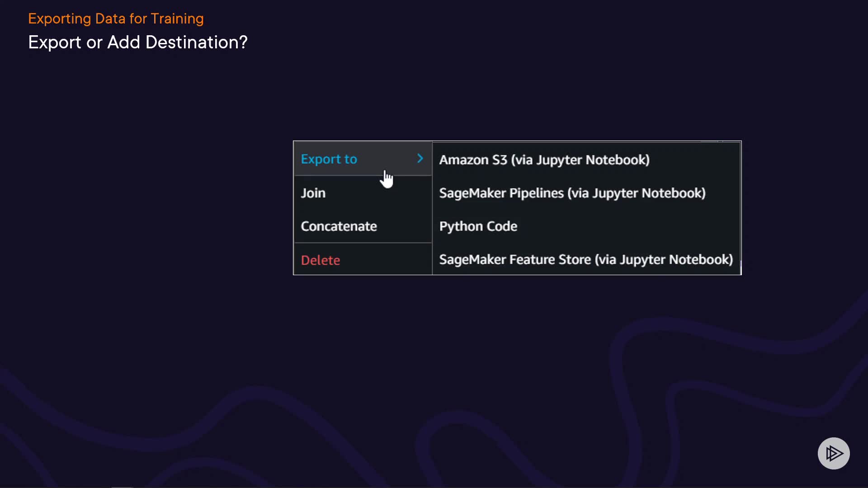Open the Export to menu entry
This screenshot has width=868, height=488.
point(329,159)
